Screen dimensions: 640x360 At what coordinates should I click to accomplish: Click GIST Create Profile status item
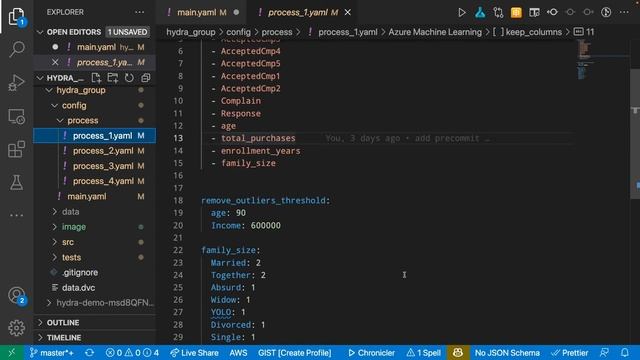tap(294, 353)
